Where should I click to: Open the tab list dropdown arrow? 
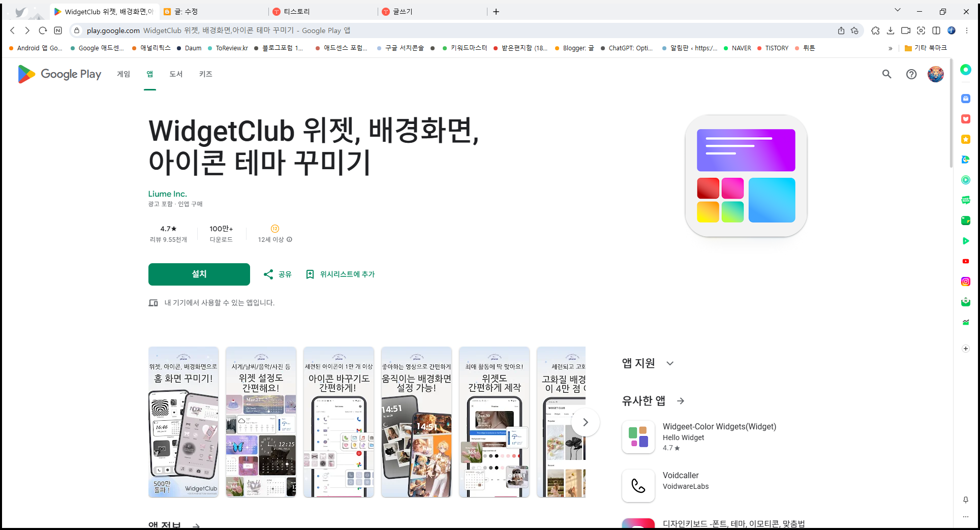(898, 10)
